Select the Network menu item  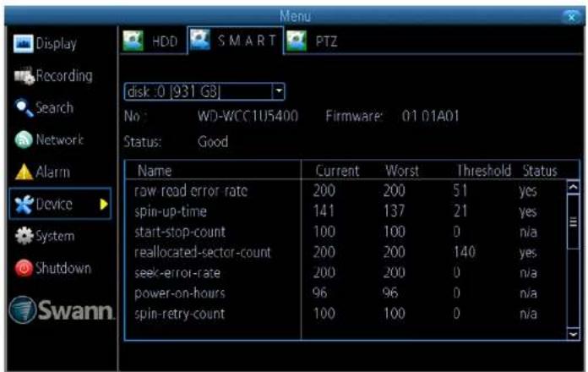(x=60, y=140)
